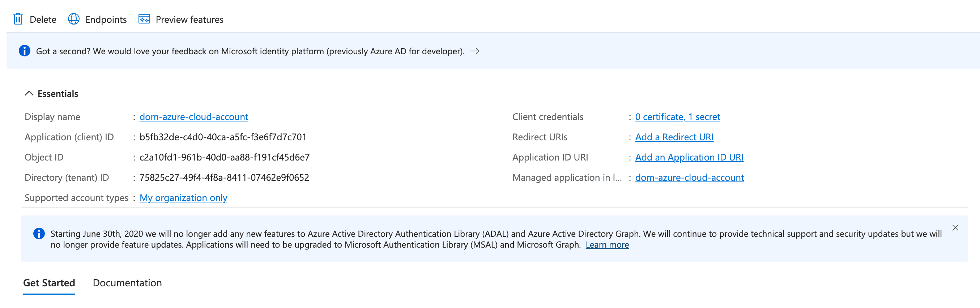Open Preview features from the toolbar
980x308 pixels.
click(x=189, y=20)
